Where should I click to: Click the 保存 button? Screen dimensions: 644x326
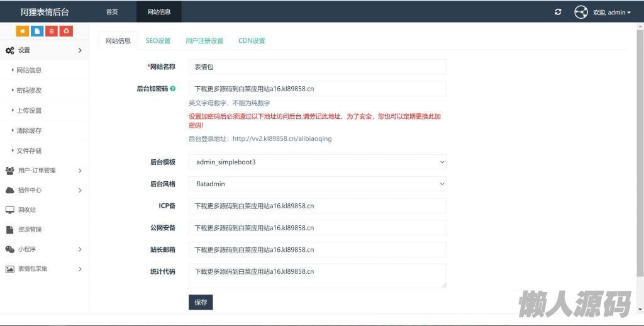201,302
